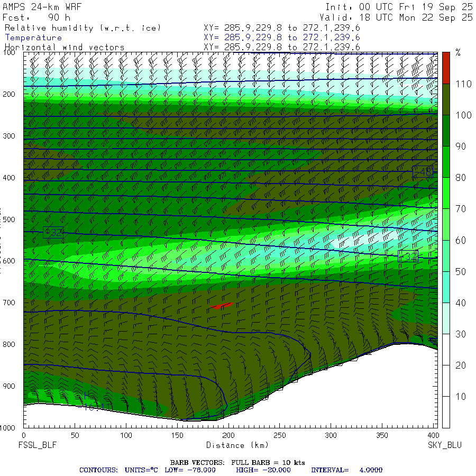Select the bright green swatch between 70 and 80
476x476 pixels.
(446, 193)
